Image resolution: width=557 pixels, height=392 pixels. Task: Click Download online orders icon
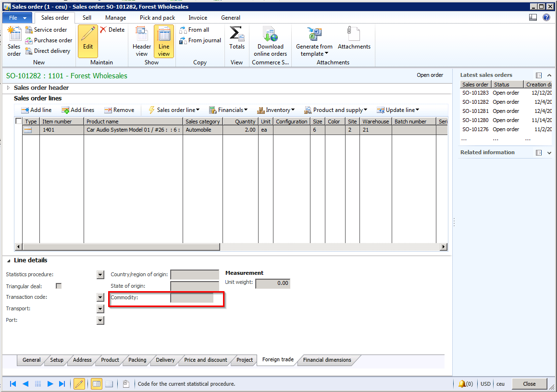(x=270, y=34)
